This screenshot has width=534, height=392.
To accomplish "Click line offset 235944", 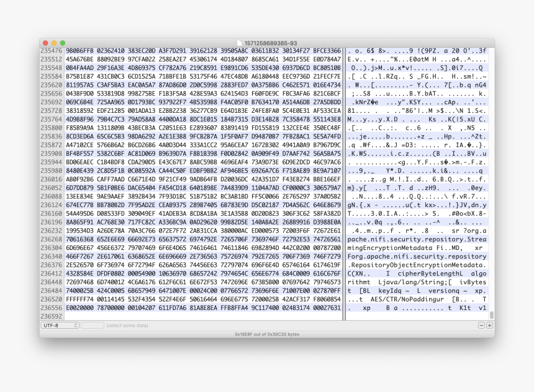I will coord(52,162).
